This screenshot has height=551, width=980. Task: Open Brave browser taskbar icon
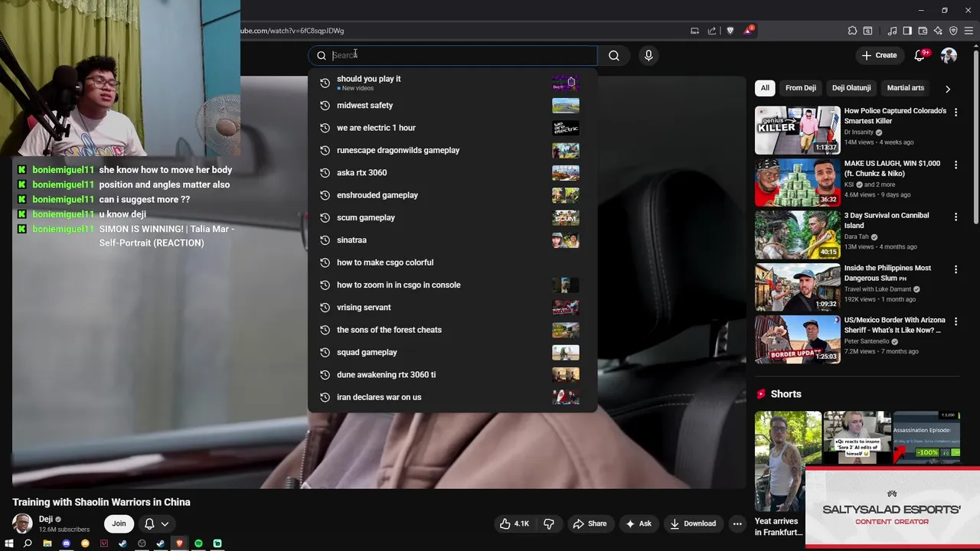point(179,543)
